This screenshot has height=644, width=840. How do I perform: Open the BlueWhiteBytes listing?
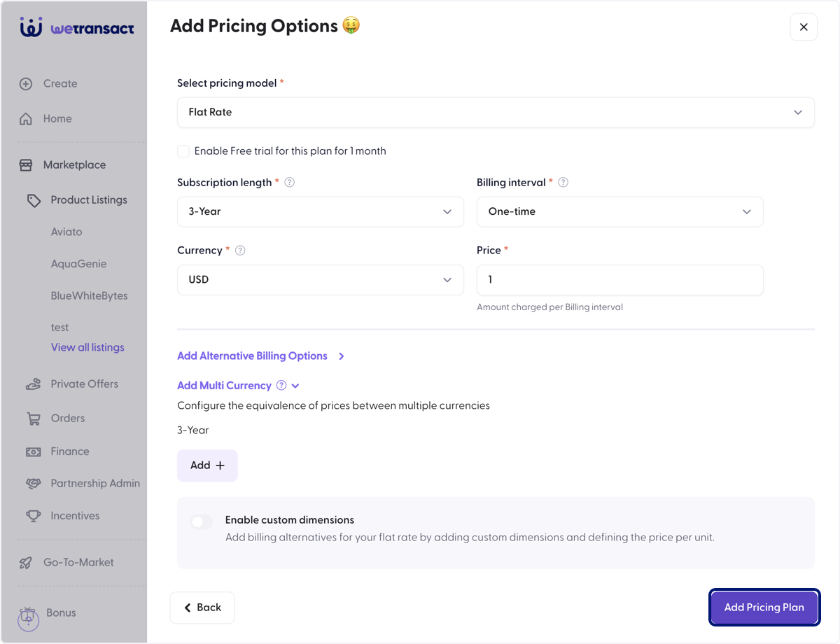click(90, 296)
